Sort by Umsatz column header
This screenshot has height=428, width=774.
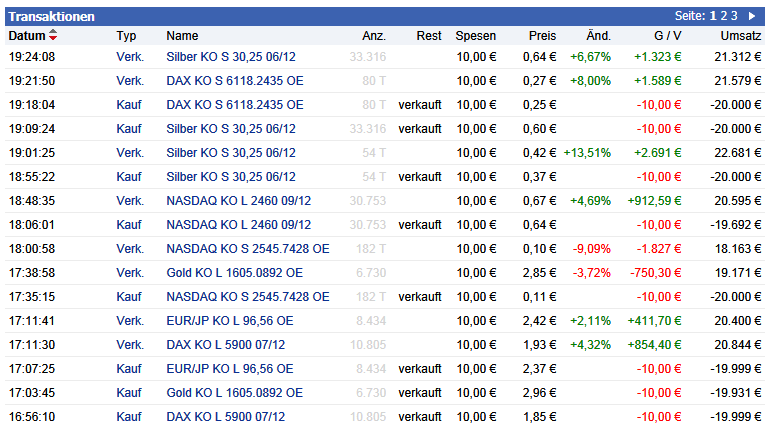(x=740, y=36)
